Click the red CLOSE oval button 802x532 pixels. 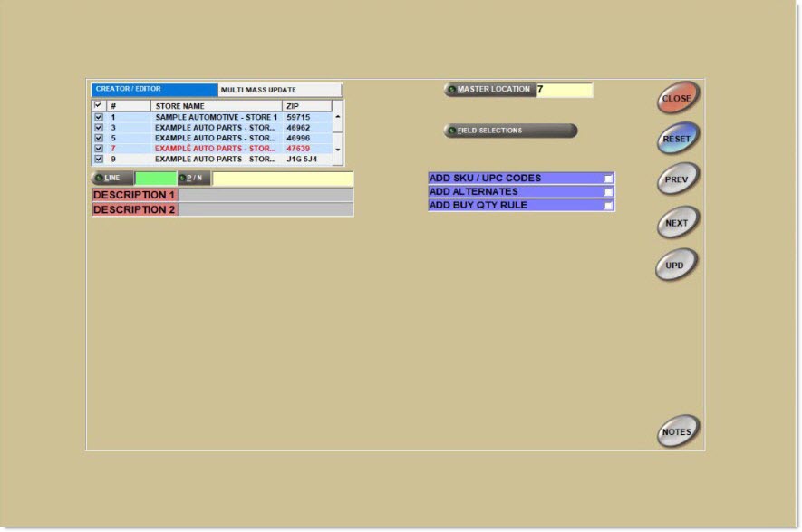pos(677,98)
